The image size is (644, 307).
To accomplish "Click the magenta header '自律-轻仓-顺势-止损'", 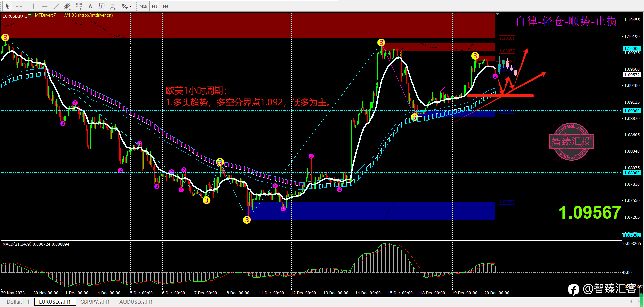I will point(566,21).
